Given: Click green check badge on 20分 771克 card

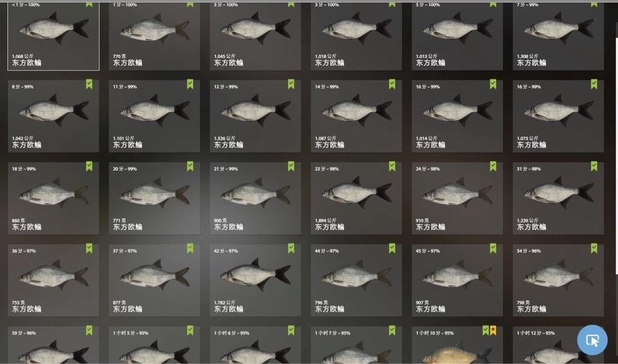Looking at the screenshot, I should pos(190,166).
